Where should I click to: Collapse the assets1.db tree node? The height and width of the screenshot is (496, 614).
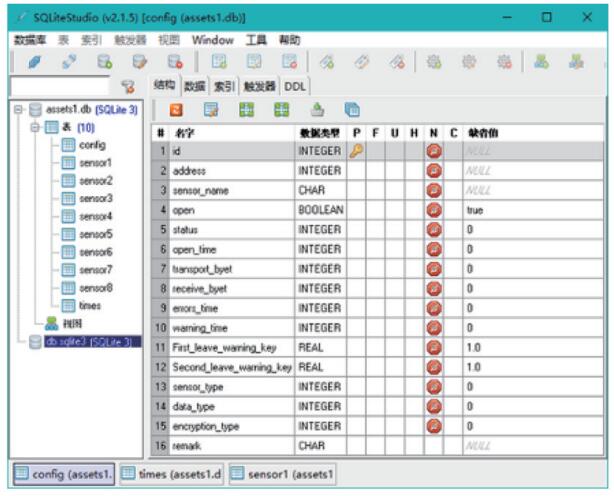pos(18,110)
